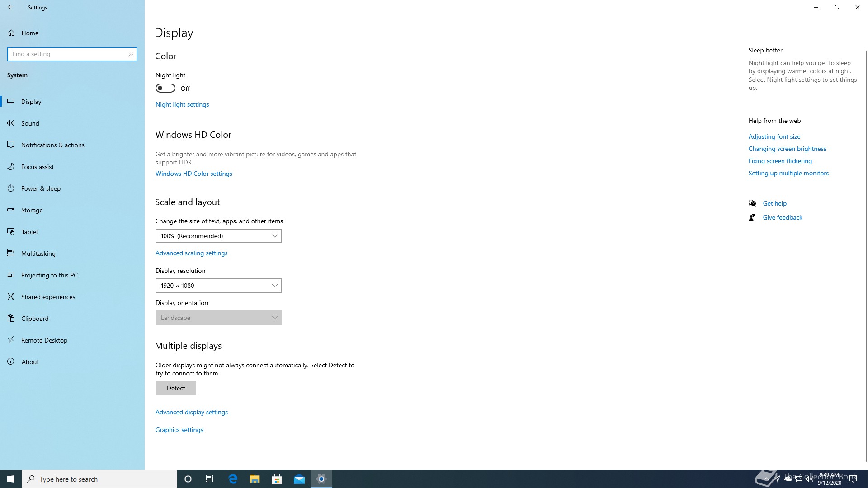Viewport: 868px width, 488px height.
Task: Click the location tray icon
Action: (777, 479)
